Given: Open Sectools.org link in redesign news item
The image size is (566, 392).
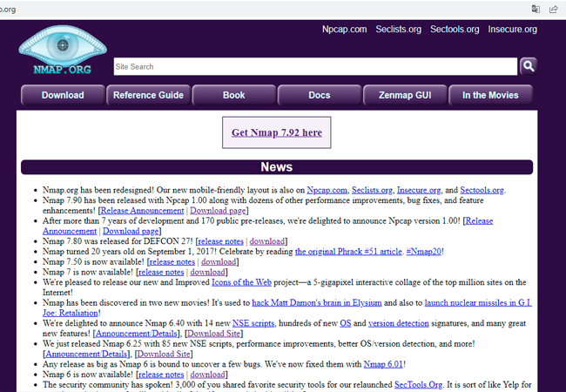Looking at the screenshot, I should [x=482, y=190].
